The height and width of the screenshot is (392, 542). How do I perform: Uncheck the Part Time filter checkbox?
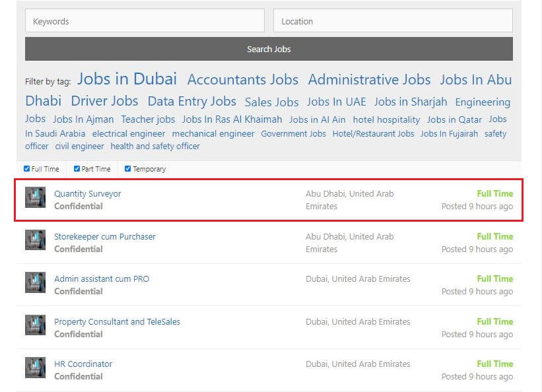pos(77,169)
